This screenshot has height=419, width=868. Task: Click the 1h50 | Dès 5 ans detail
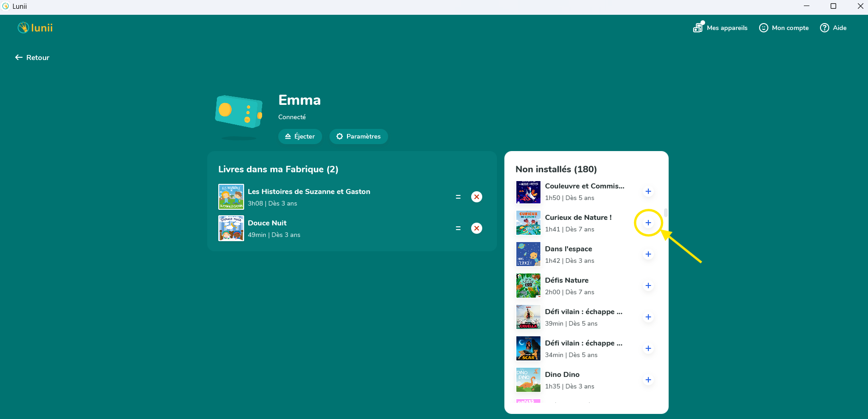(x=569, y=198)
